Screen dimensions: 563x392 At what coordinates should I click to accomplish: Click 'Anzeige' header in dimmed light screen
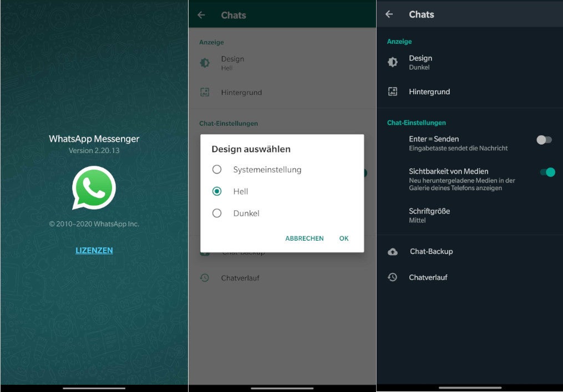(211, 42)
